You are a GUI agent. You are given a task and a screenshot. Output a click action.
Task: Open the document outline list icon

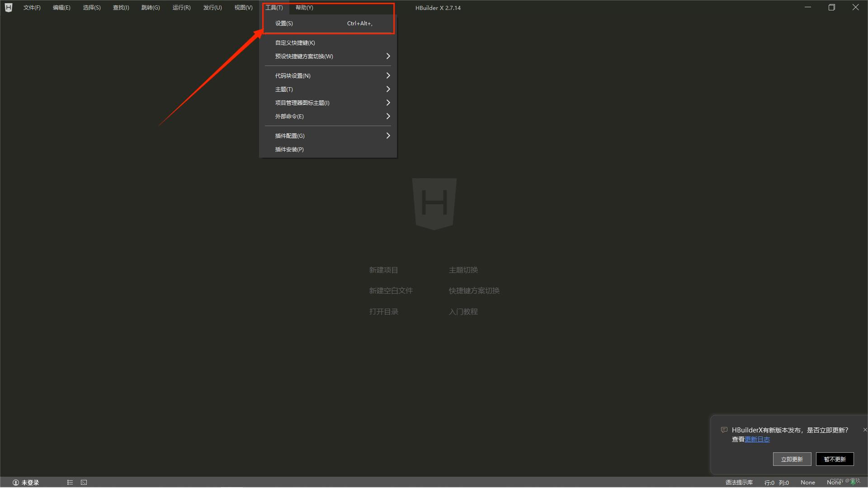coord(70,483)
